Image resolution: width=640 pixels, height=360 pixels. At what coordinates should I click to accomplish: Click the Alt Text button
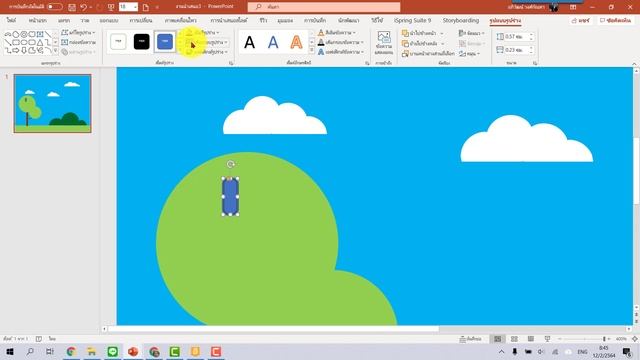pos(384,42)
